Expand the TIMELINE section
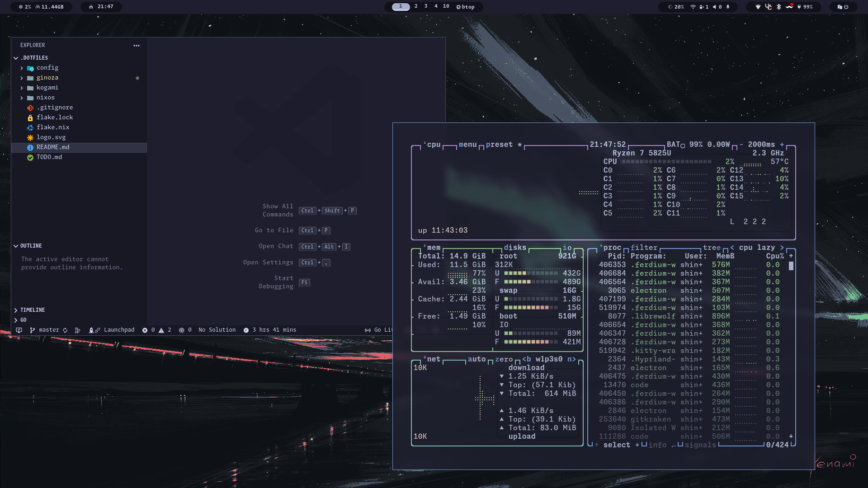This screenshot has width=868, height=488. pyautogui.click(x=32, y=310)
